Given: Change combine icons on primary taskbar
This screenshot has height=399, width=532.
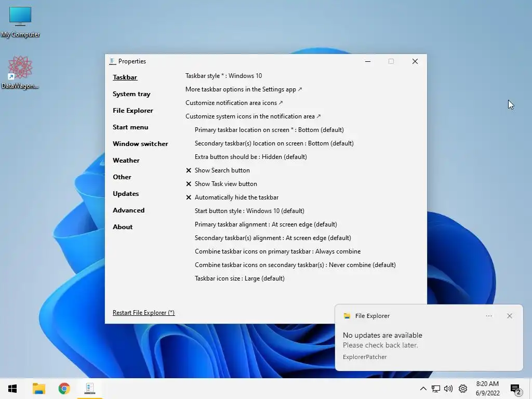Looking at the screenshot, I should (x=277, y=251).
